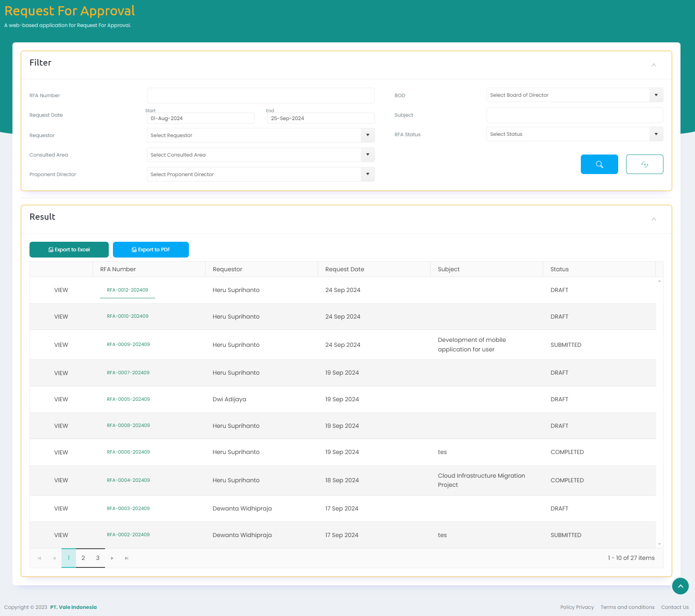Jump to the last results page arrow
The height and width of the screenshot is (616, 695).
pos(127,558)
